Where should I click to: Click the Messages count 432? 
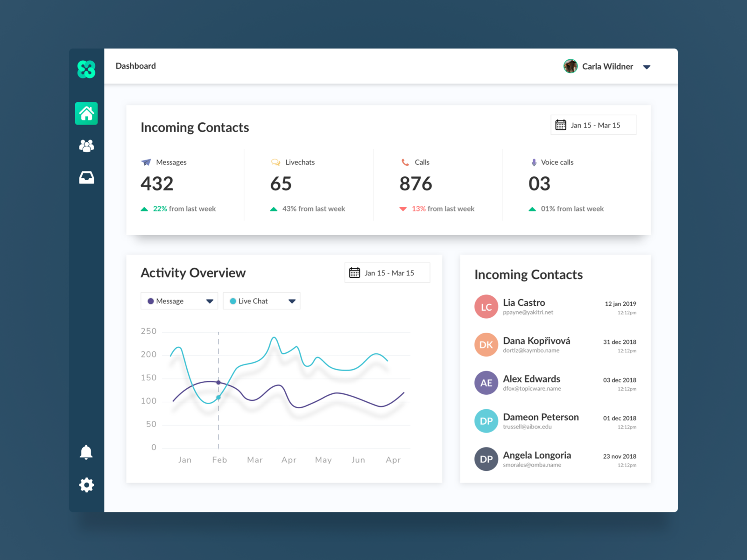(157, 184)
